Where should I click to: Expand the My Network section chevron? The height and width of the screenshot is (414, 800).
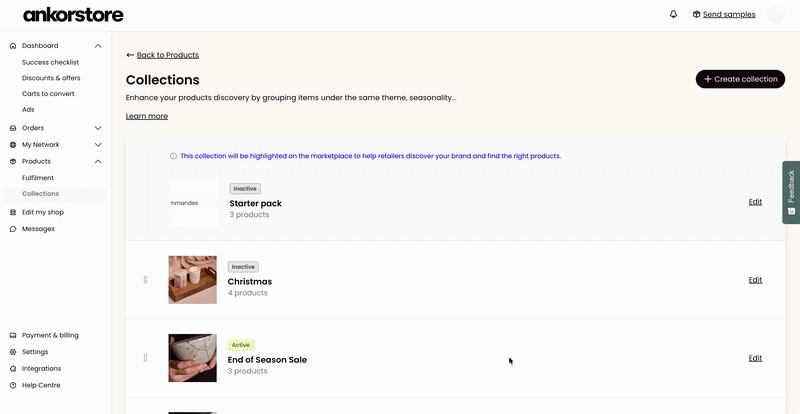(x=98, y=144)
